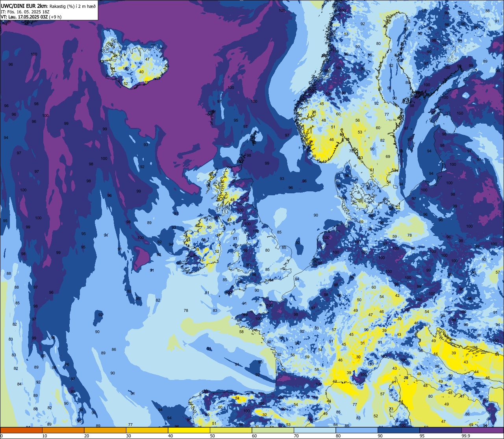Click the 20–30 amber legend swatch
This screenshot has width=504, height=439.
pyautogui.click(x=105, y=430)
